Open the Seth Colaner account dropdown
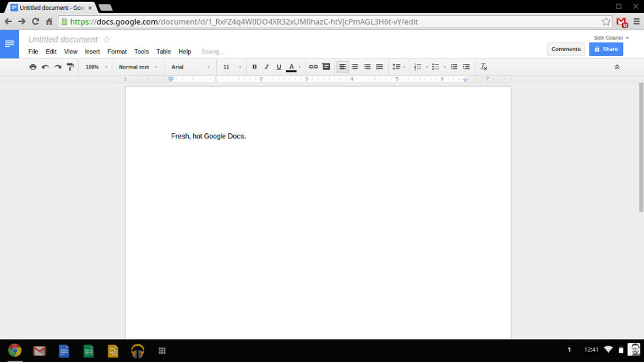Screen dimensions: 644x362 pyautogui.click(x=611, y=38)
